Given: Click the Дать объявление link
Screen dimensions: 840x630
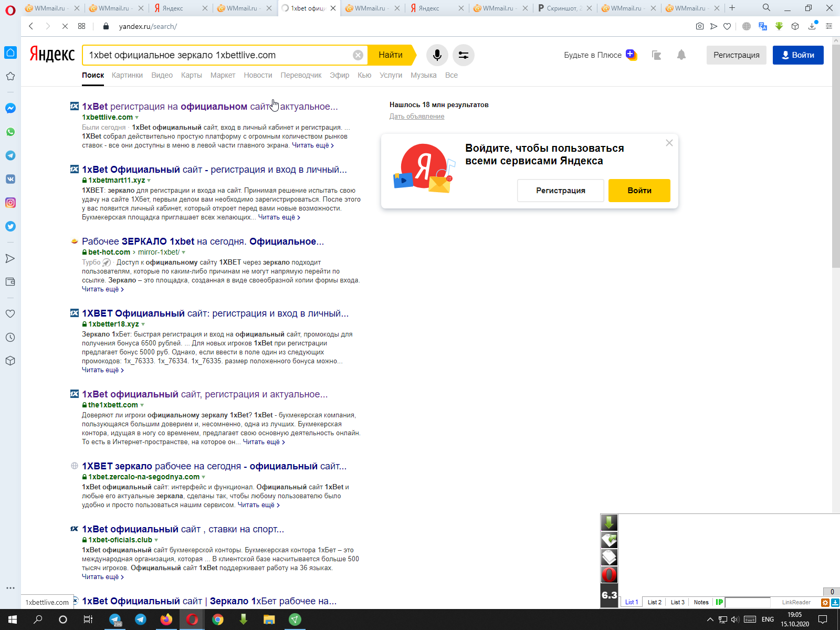Looking at the screenshot, I should [x=417, y=117].
